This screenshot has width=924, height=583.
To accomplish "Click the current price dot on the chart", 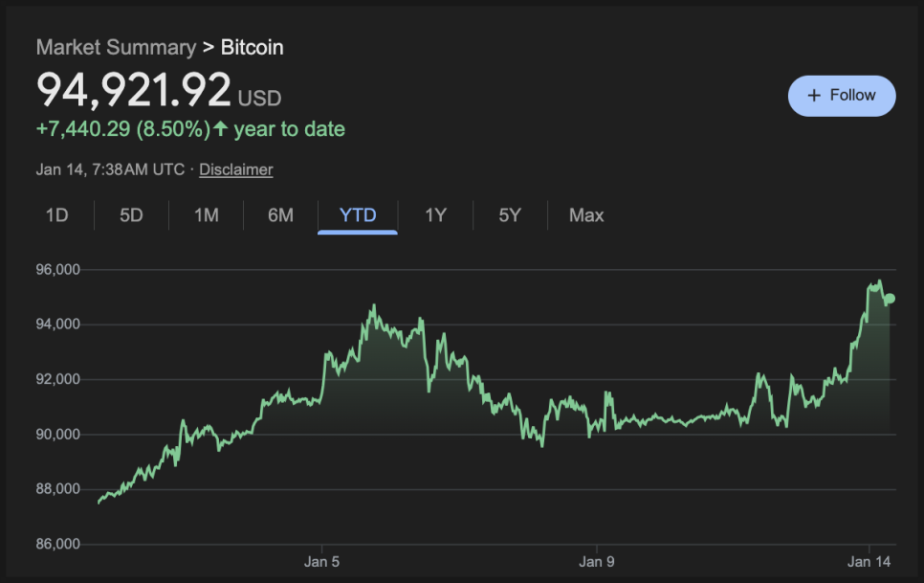I will coord(890,299).
